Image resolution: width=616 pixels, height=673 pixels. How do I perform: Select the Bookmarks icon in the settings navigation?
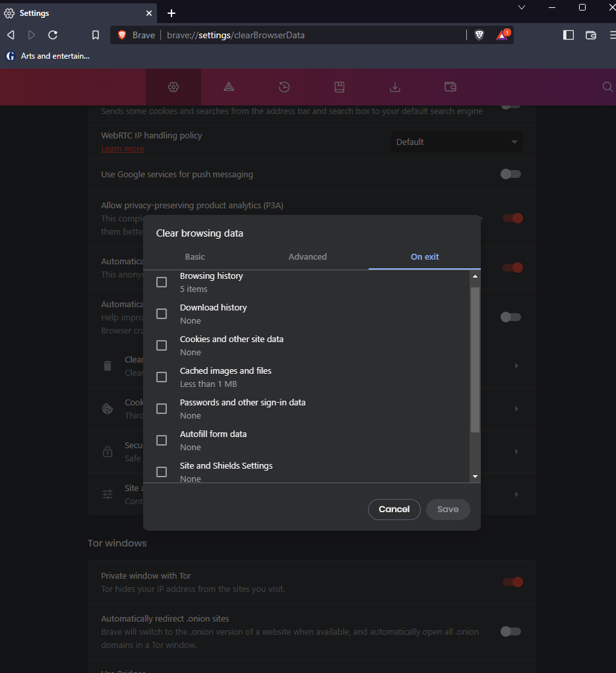(x=339, y=86)
